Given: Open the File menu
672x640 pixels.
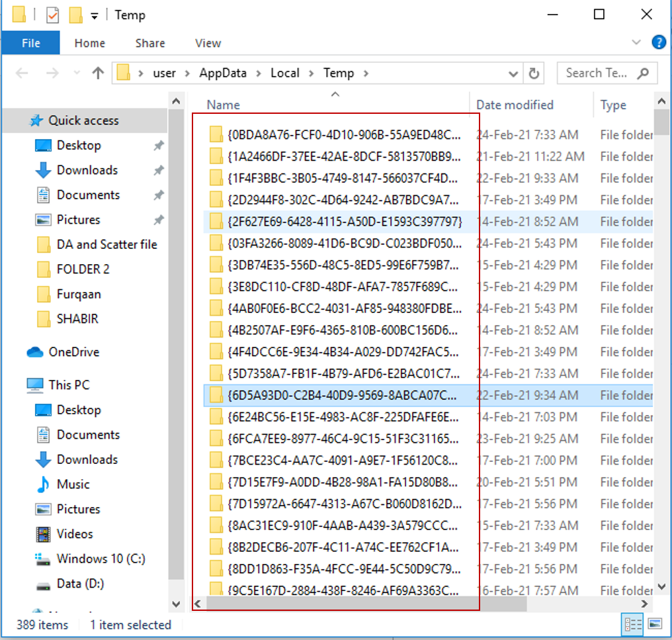Looking at the screenshot, I should click(30, 42).
